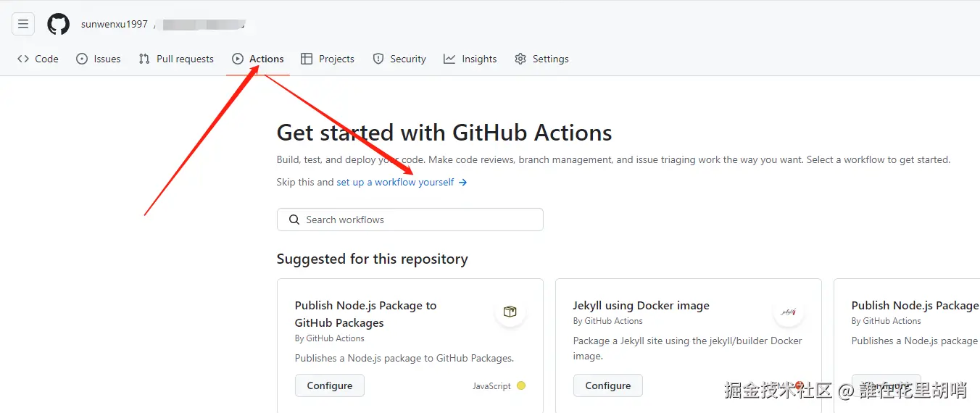Open the Jekyll using Docker image title
This screenshot has height=413, width=980.
pyautogui.click(x=641, y=305)
